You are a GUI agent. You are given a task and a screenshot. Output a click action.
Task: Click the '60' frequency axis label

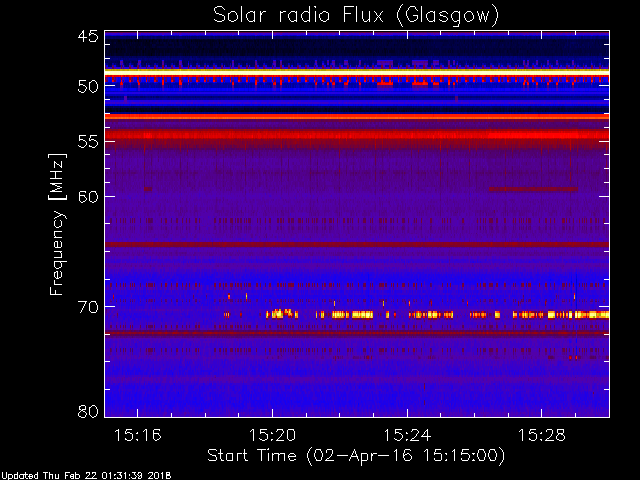coord(88,197)
